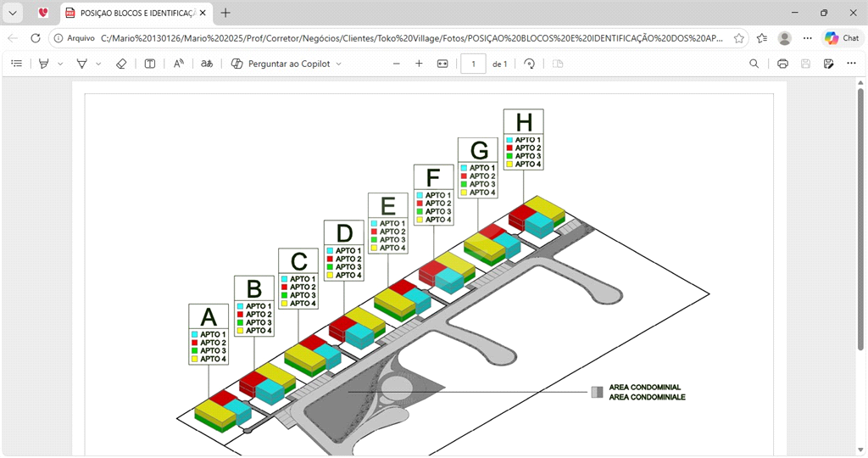868x458 pixels.
Task: Click Perguntar ao Copilot button
Action: (x=286, y=64)
